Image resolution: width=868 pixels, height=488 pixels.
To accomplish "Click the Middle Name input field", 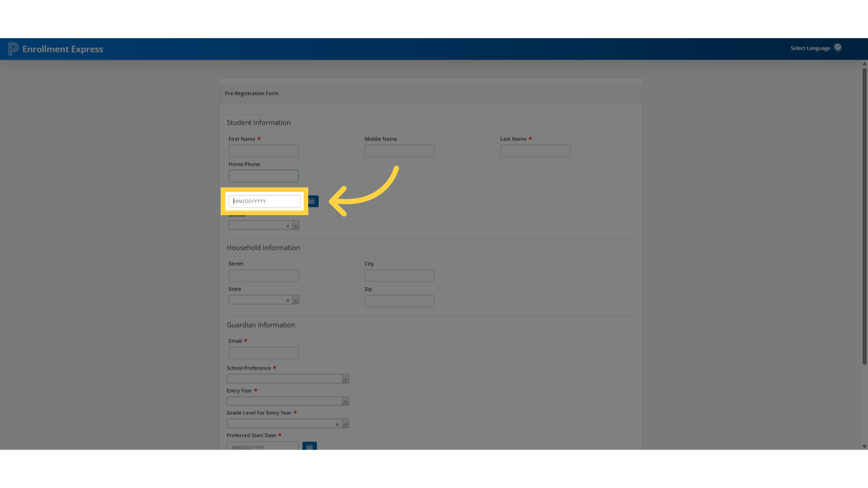I will coord(399,150).
